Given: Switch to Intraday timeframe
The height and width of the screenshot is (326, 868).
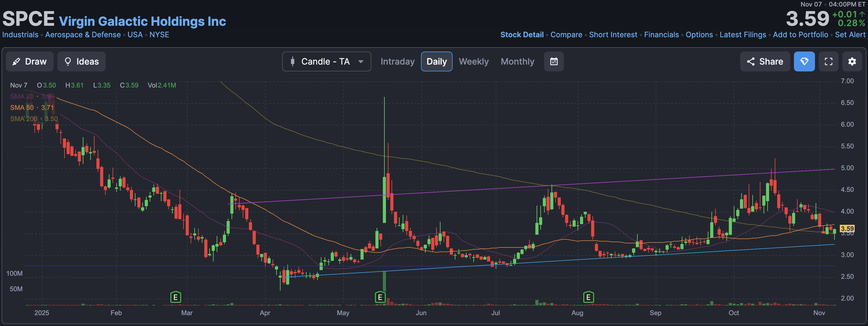Looking at the screenshot, I should point(397,61).
